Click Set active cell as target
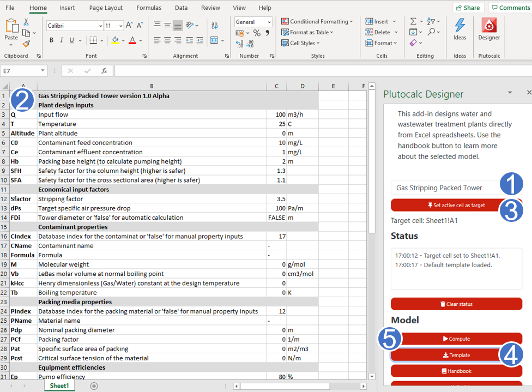The image size is (532, 392). click(x=456, y=205)
